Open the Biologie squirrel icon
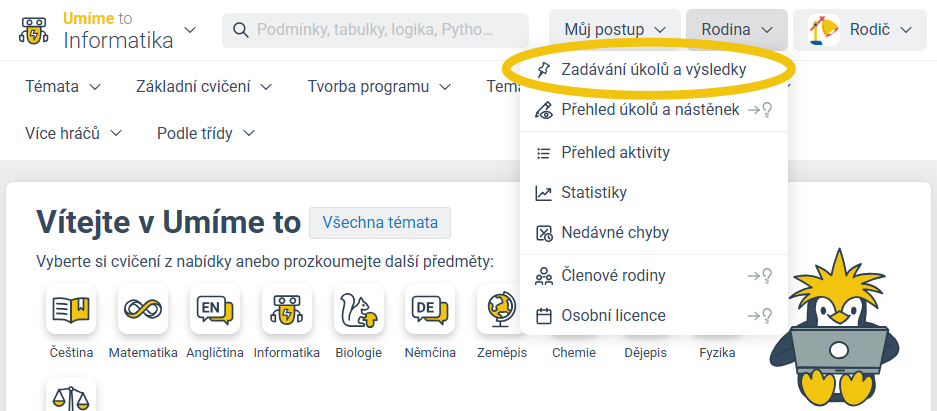The width and height of the screenshot is (937, 411). [359, 310]
